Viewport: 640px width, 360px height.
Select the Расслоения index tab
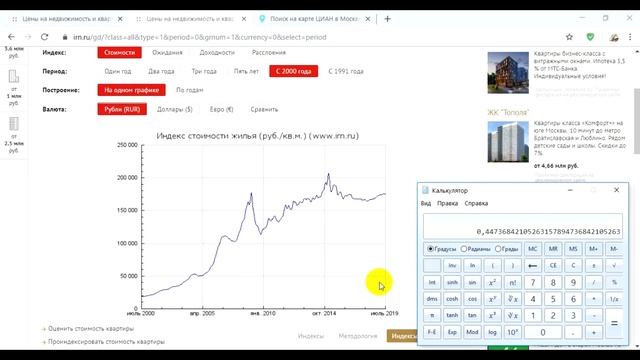click(269, 52)
